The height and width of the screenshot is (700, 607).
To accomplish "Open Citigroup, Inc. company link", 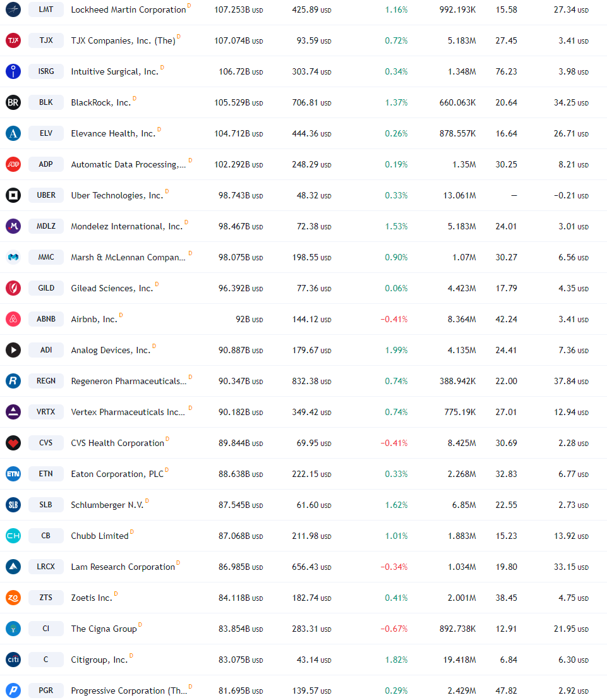I will coord(100,660).
